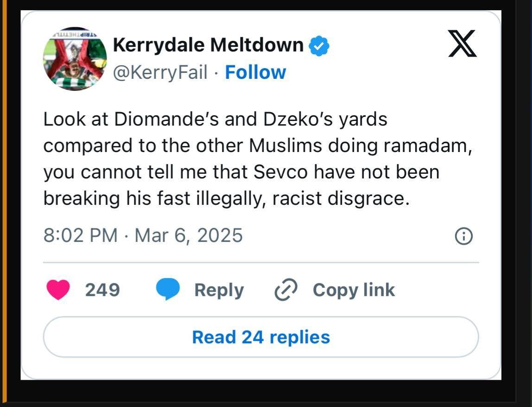532x407 pixels.
Task: Click the blue verified badge
Action: point(318,45)
